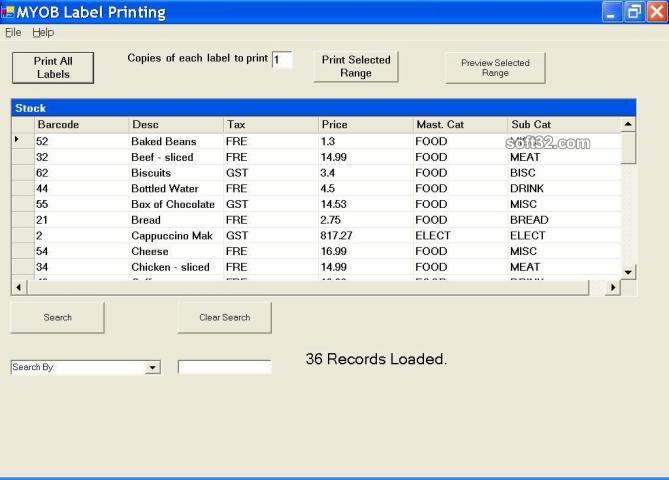Select barcode 52 cell

point(81,141)
